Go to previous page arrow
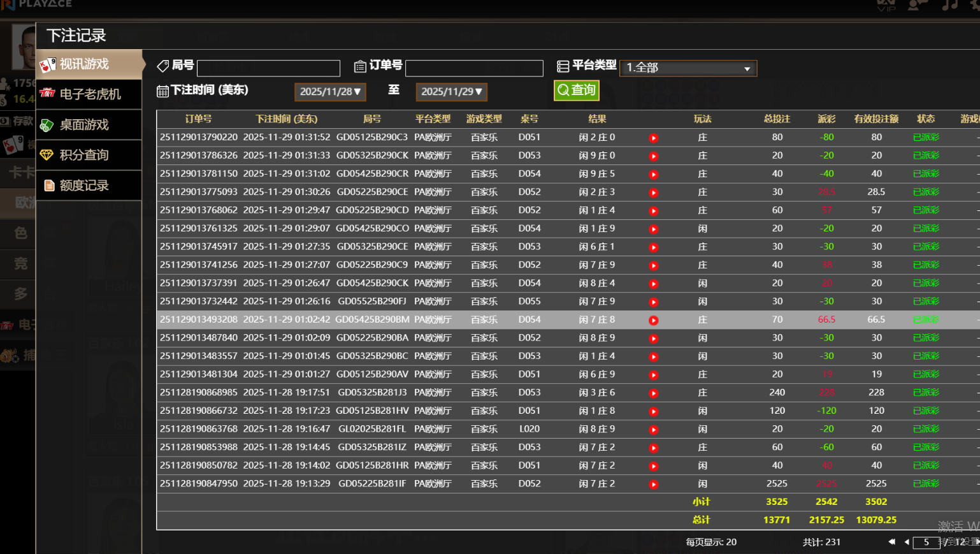Screen dimensions: 980x554 (x=907, y=542)
